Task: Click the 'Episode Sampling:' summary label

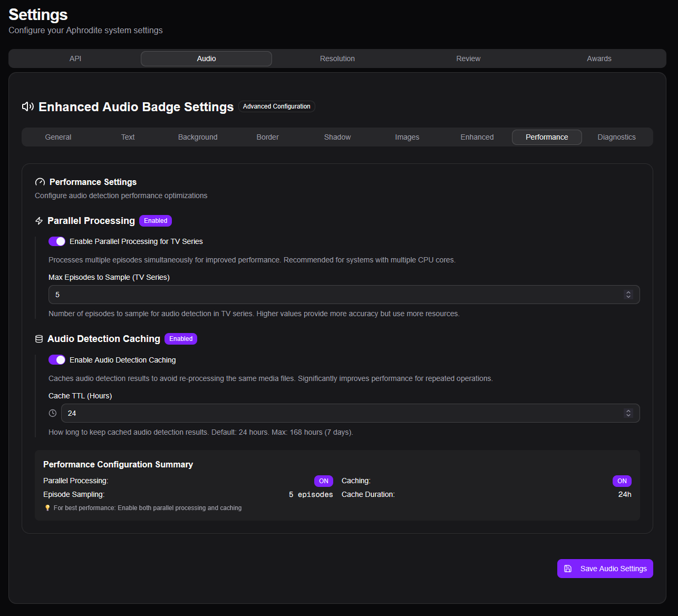Action: pos(74,494)
